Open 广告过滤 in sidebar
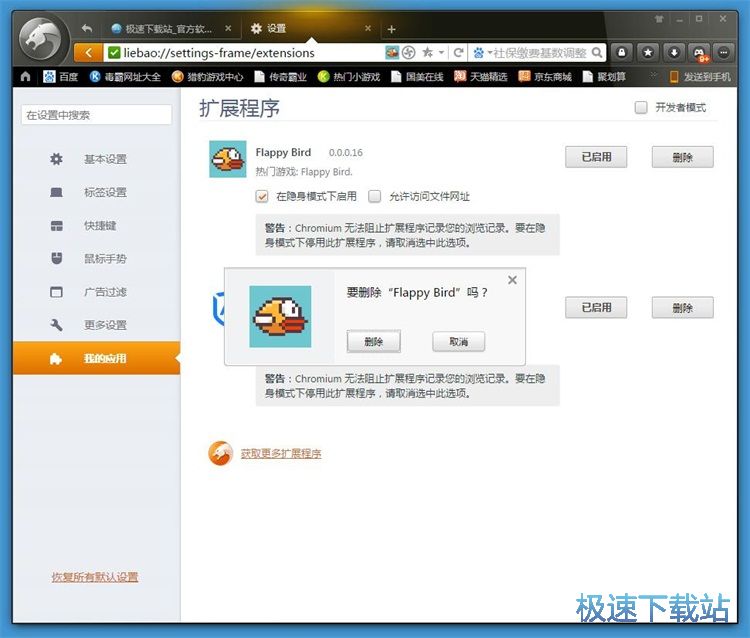The width and height of the screenshot is (750, 638). point(96,292)
